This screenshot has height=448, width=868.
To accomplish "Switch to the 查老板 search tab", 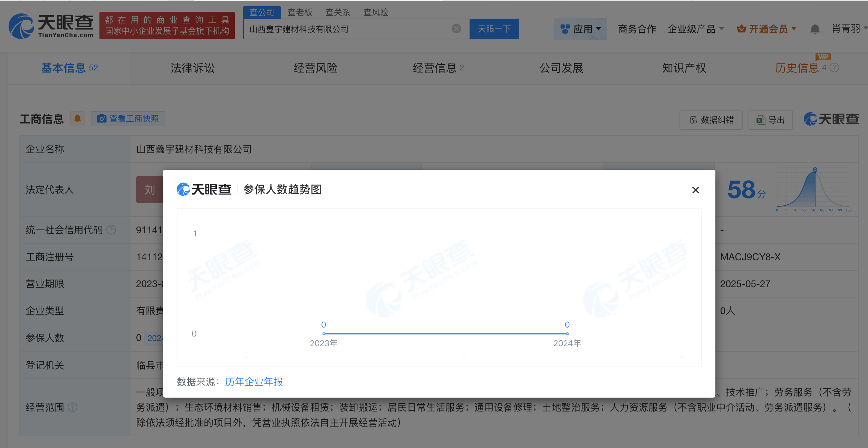I will point(300,12).
